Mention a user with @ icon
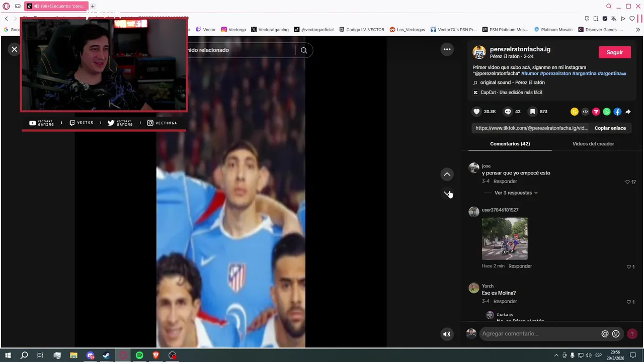Image resolution: width=644 pixels, height=362 pixels. (x=605, y=334)
